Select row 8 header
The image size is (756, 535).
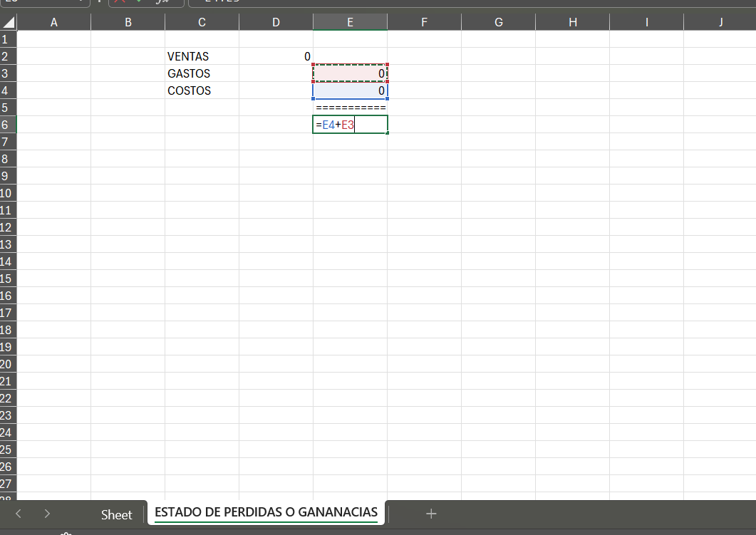pyautogui.click(x=9, y=159)
